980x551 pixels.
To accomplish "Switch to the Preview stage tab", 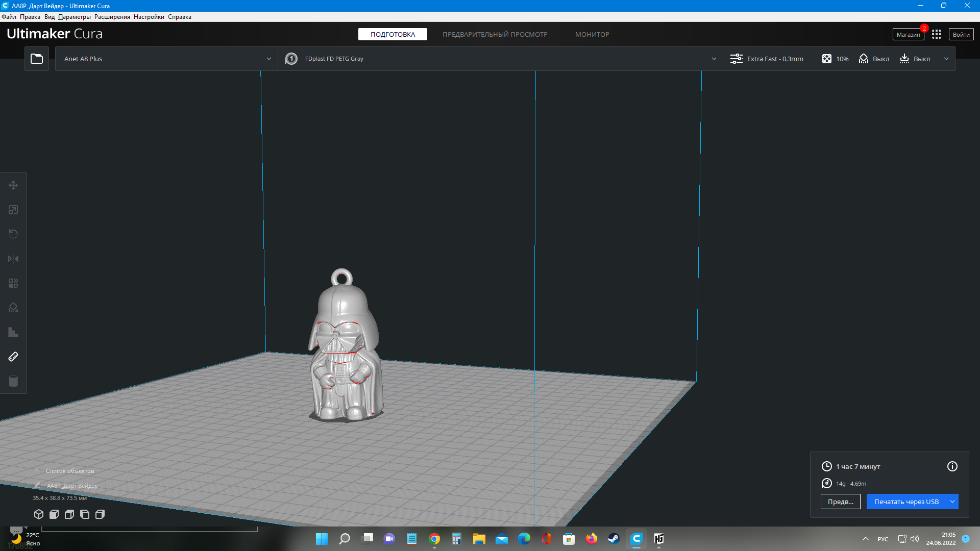I will 494,34.
